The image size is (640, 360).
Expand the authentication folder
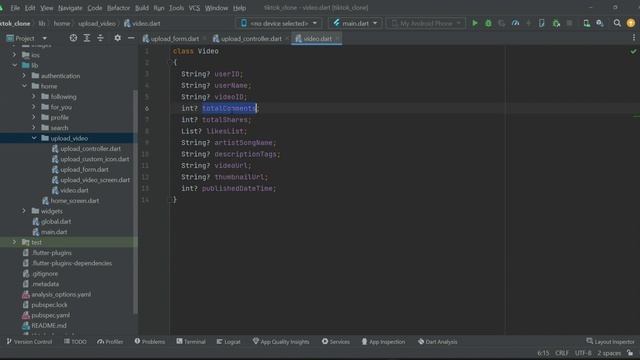[24, 76]
